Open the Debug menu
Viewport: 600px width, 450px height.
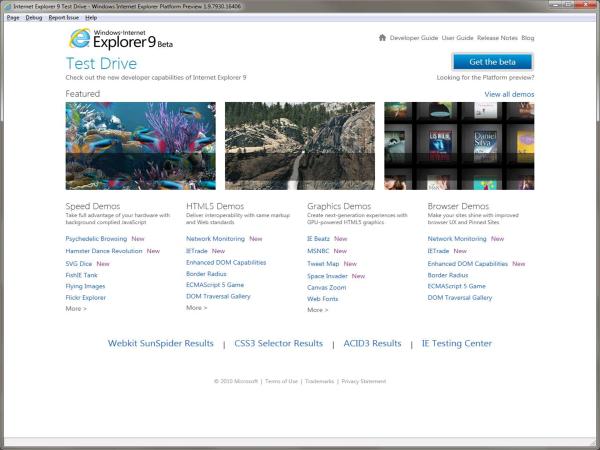click(x=34, y=18)
